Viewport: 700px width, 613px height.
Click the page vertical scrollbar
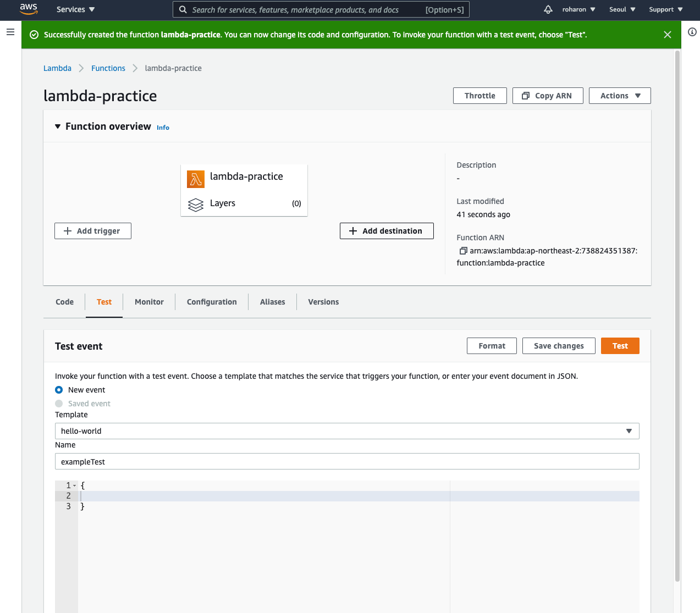(677, 316)
